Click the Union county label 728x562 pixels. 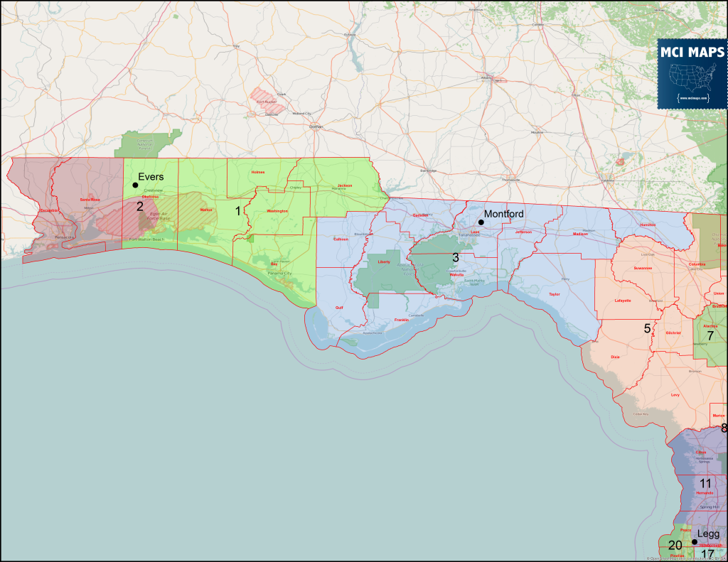(x=719, y=293)
